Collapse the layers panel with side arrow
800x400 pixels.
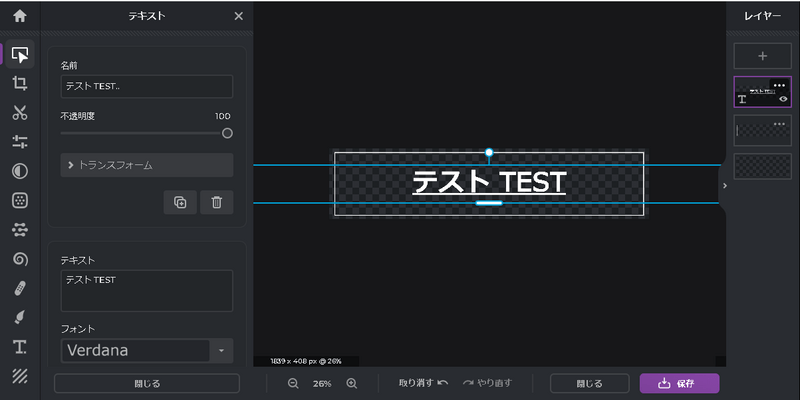724,185
